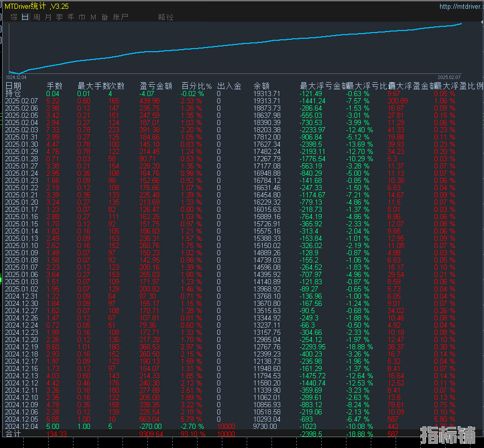This screenshot has width=484, height=448.
Task: Click total profit 9309.64
Action: tap(151, 434)
